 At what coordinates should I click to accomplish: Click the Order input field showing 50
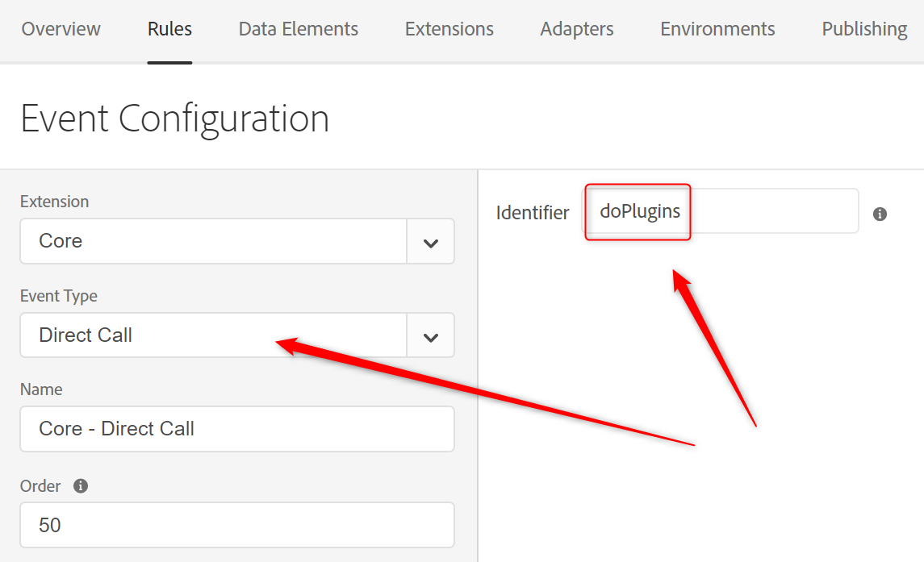(237, 526)
